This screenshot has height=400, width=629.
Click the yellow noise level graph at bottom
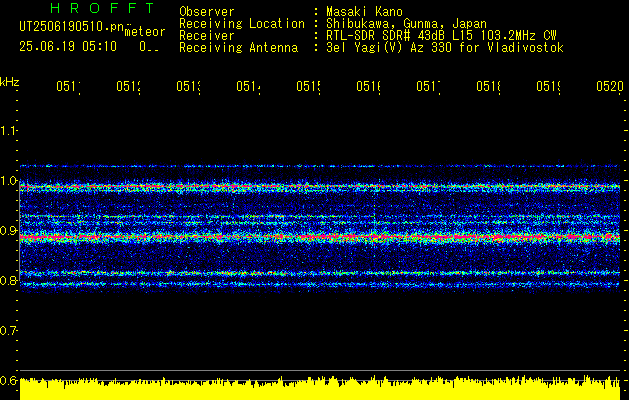(320, 388)
